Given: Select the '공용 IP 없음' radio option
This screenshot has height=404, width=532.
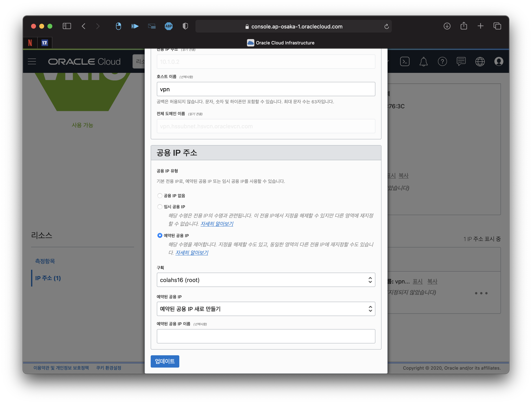Looking at the screenshot, I should (160, 195).
